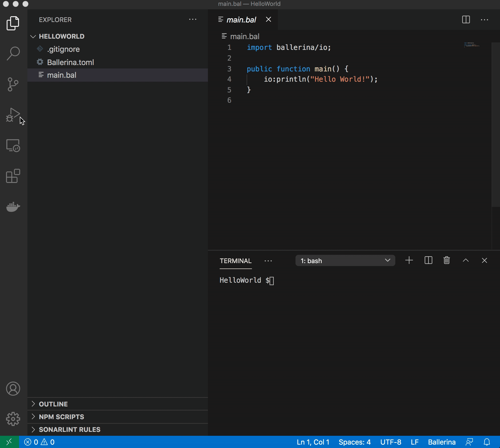
Task: Open the Remote Explorer view
Action: point(13,146)
